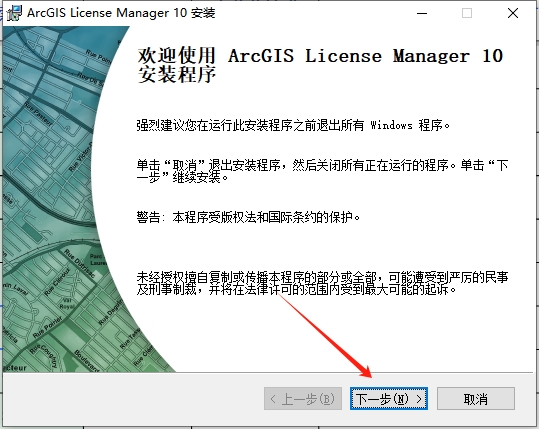This screenshot has height=429, width=539.
Task: Click the text 强烈建议您在运行此安装程序之前退出所有 Windows 程序
Action: [x=293, y=125]
